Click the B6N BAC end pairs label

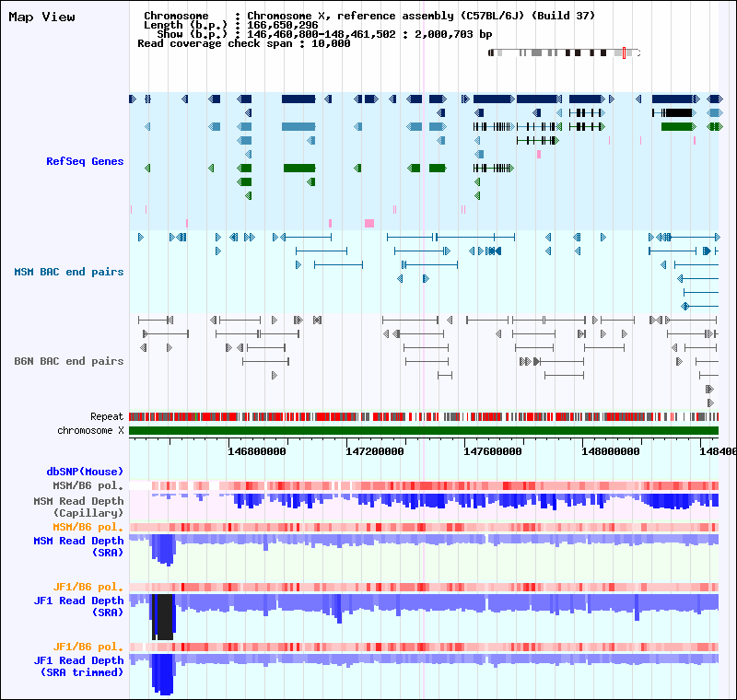[x=68, y=361]
